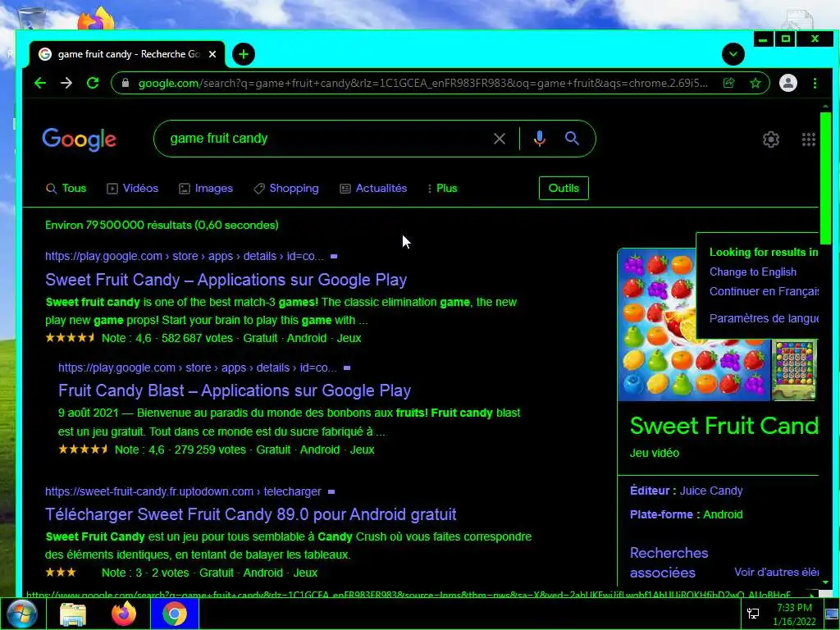
Task: Click into the 'game fruit candy' search field
Action: (326, 139)
